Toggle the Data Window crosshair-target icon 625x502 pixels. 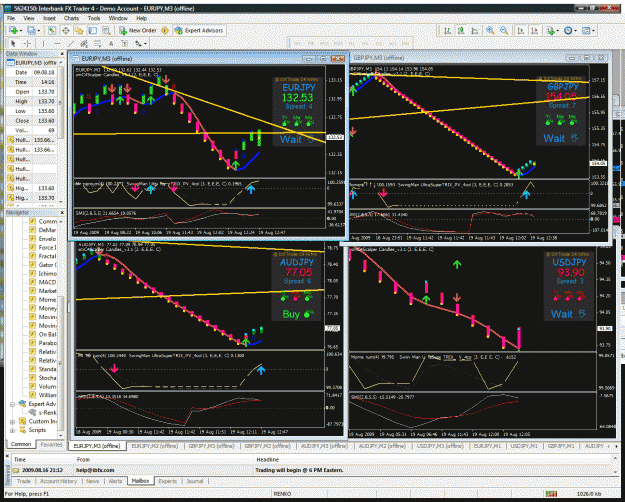pos(66,30)
